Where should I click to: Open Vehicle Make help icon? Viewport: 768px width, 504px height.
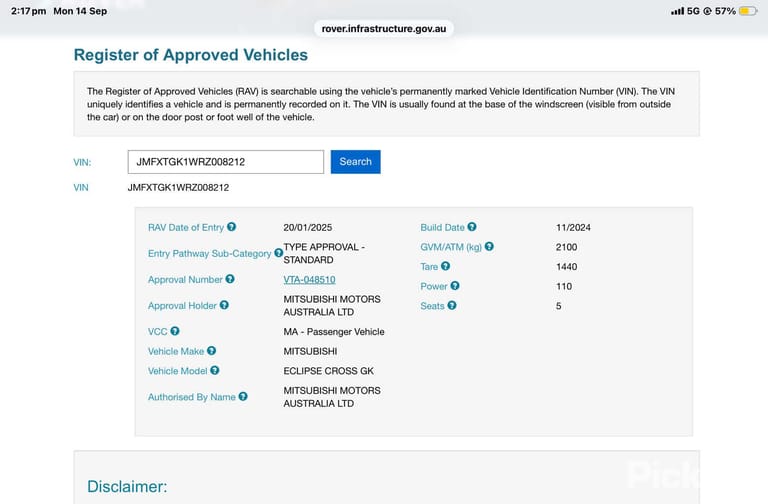(x=211, y=351)
